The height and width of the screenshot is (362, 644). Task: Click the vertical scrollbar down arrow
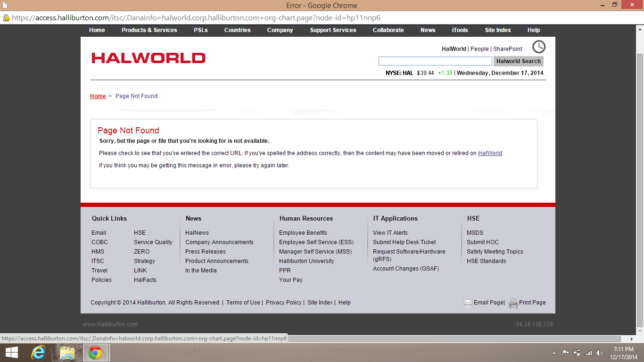640,331
